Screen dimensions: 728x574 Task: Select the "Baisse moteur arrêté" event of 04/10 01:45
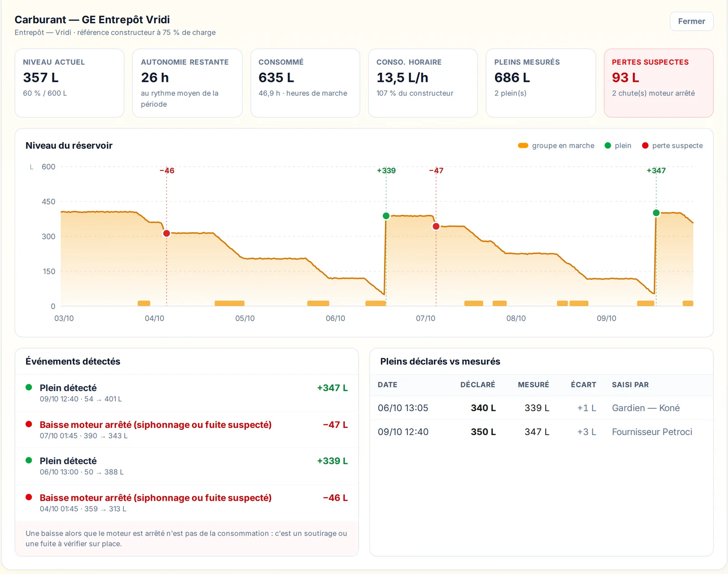[187, 503]
